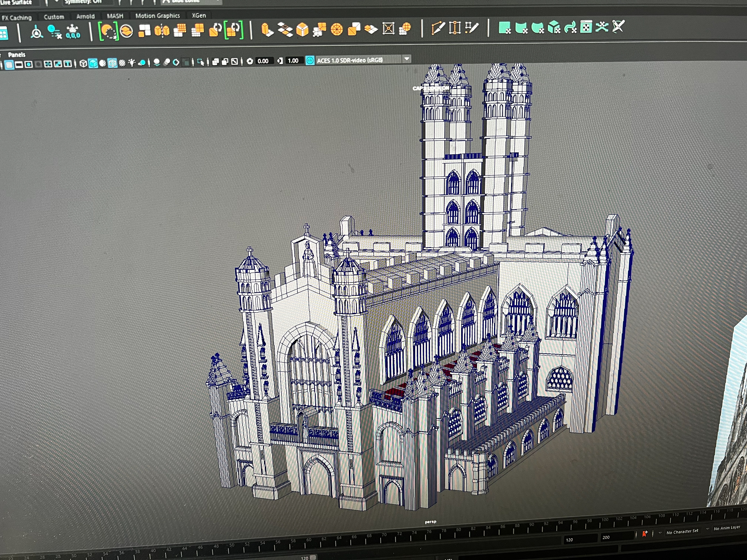Toggle Isolate Select in panel toolbar
This screenshot has width=747, height=560.
pos(201,62)
